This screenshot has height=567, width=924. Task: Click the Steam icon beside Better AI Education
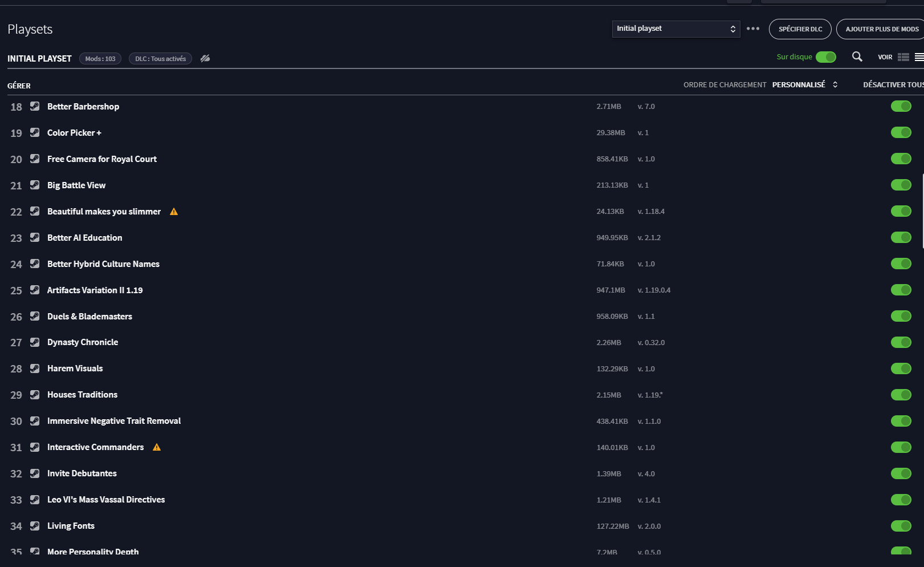point(35,237)
